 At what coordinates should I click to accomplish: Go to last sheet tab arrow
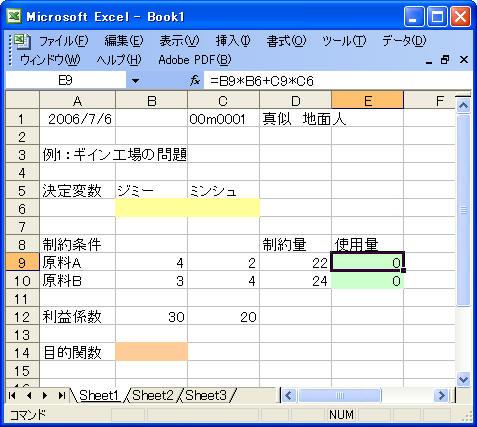pyautogui.click(x=62, y=396)
